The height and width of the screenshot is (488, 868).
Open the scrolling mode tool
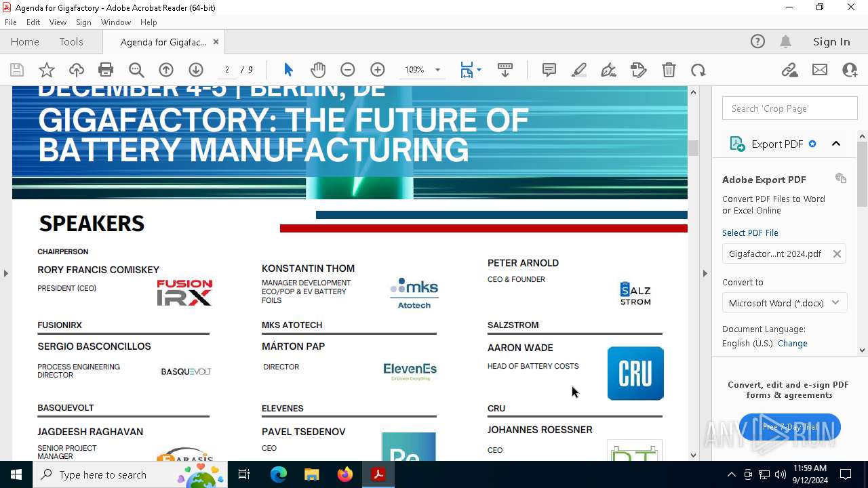click(505, 70)
